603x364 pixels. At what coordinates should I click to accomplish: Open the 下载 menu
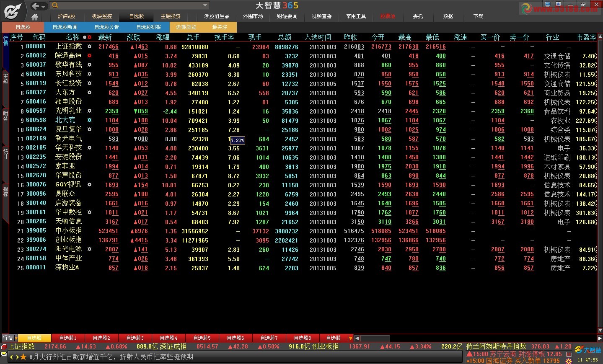coord(478,16)
